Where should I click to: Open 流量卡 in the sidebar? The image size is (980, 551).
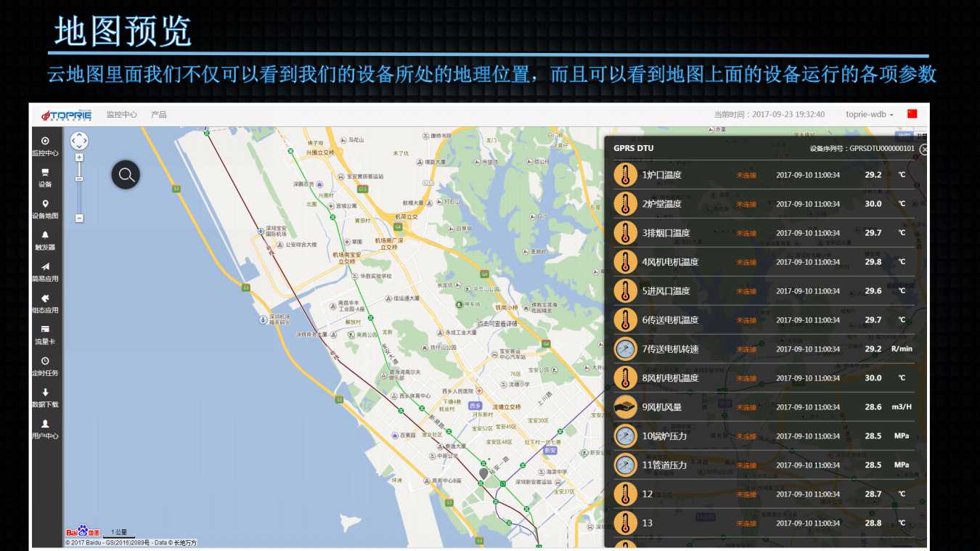45,334
